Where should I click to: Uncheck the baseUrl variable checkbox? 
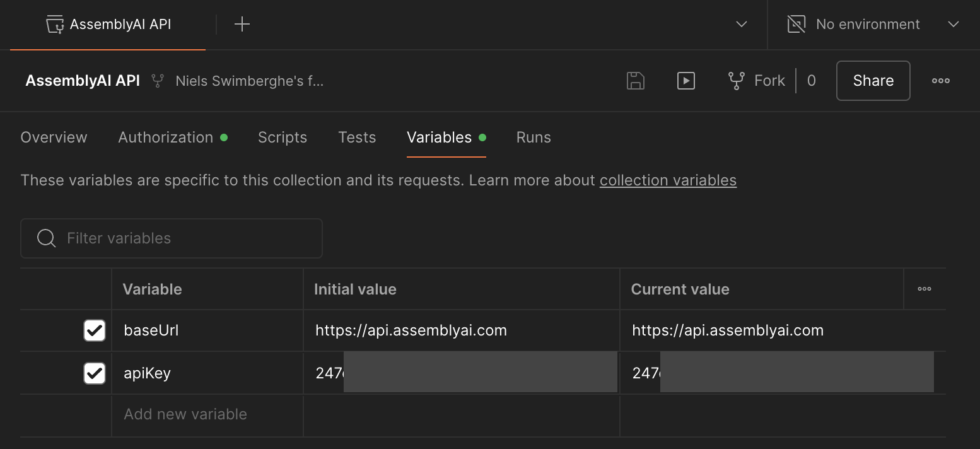click(94, 330)
